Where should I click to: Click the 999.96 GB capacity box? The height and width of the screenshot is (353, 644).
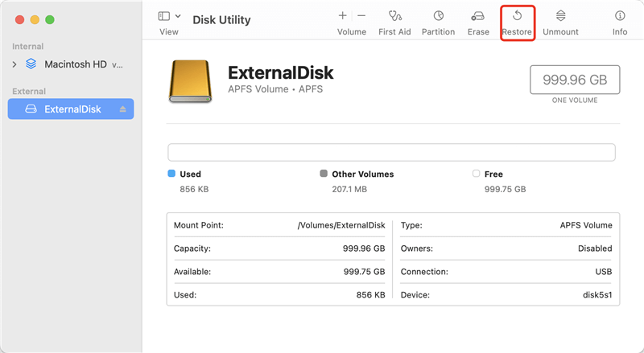coord(575,81)
